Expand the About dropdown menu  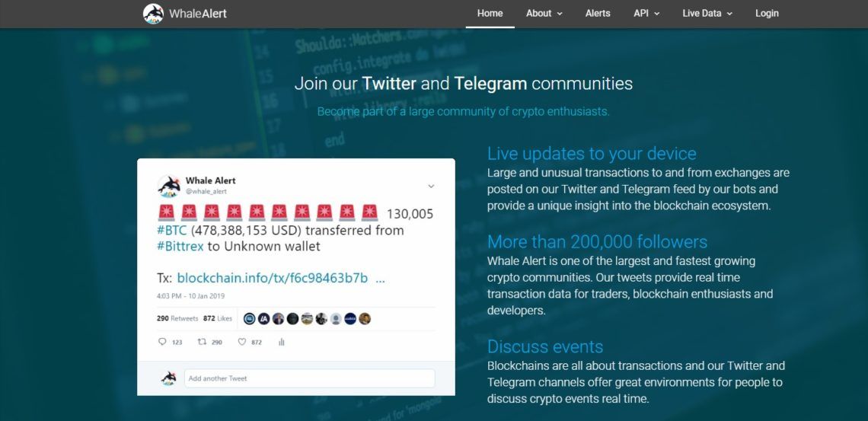[x=544, y=14]
